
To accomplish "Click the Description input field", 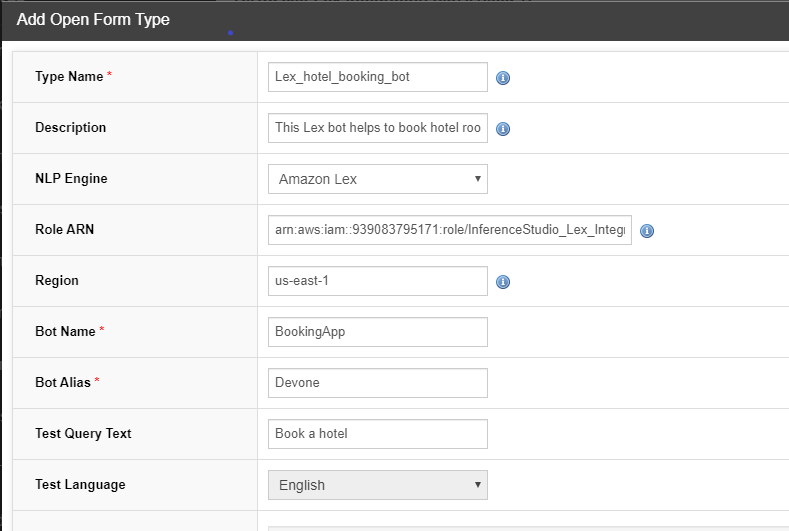I will (378, 128).
